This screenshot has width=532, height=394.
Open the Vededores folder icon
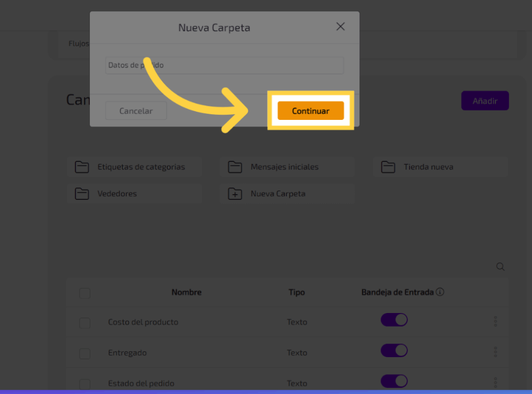pos(82,194)
